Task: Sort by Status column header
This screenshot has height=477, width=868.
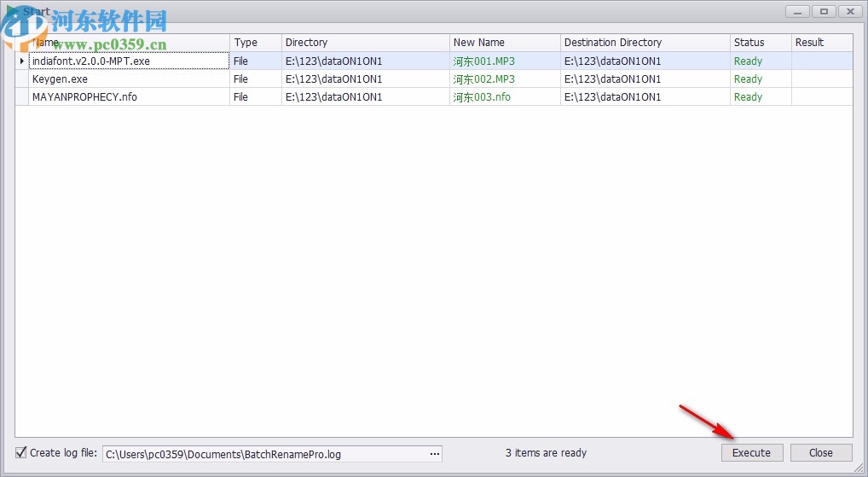Action: [x=761, y=43]
